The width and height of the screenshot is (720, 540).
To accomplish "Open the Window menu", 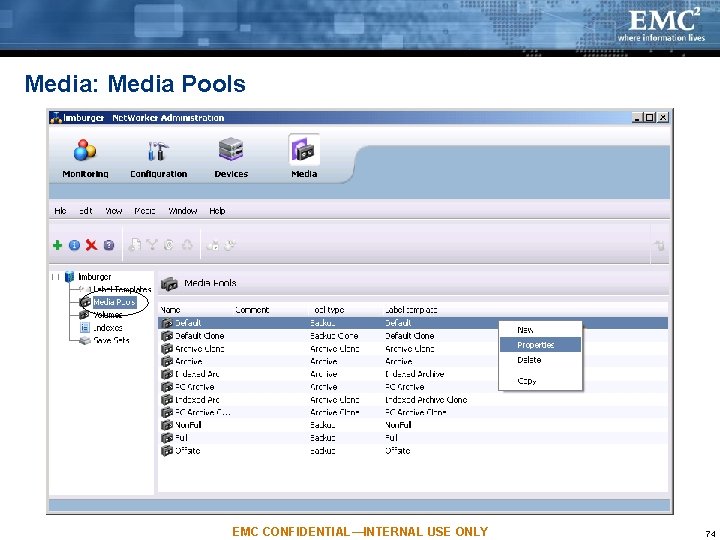I will [x=182, y=211].
